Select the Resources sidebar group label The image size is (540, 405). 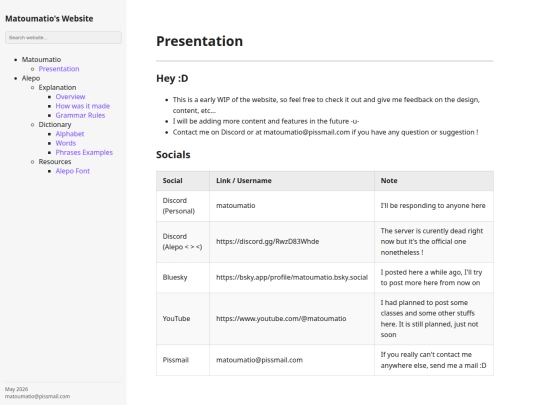55,162
